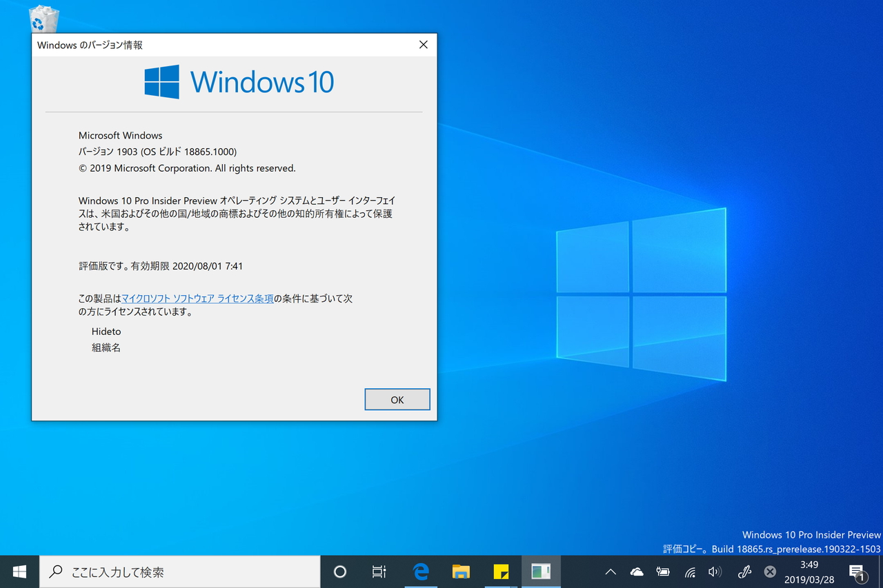Open OneDrive from the system tray
Image resolution: width=883 pixels, height=588 pixels.
(x=637, y=571)
